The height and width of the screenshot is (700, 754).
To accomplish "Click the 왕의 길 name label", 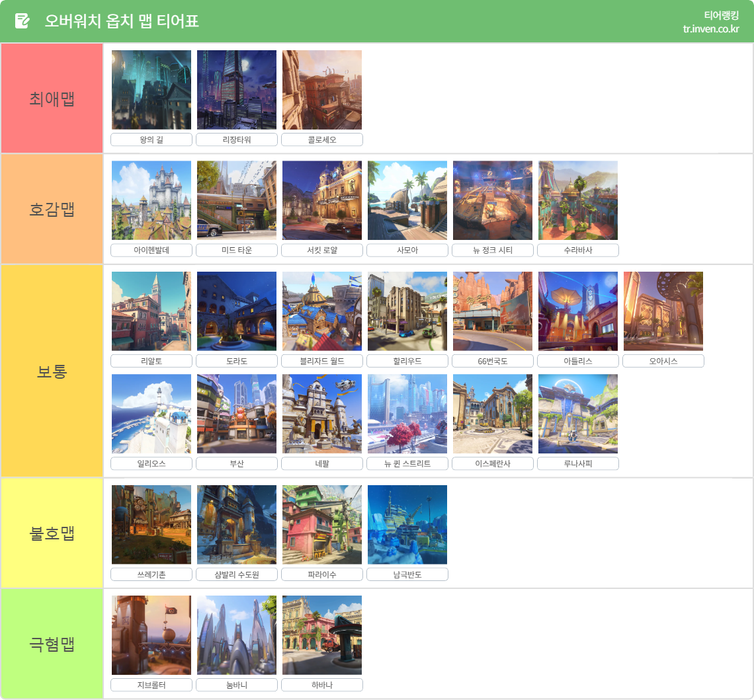I will 151,140.
